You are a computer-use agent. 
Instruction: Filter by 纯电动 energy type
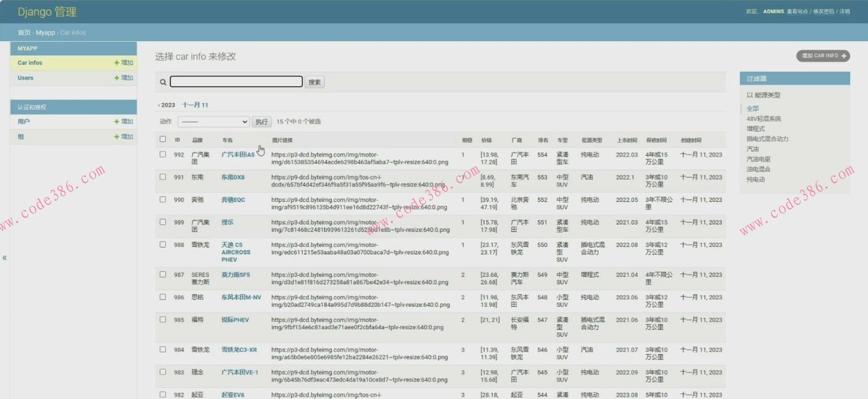point(756,180)
